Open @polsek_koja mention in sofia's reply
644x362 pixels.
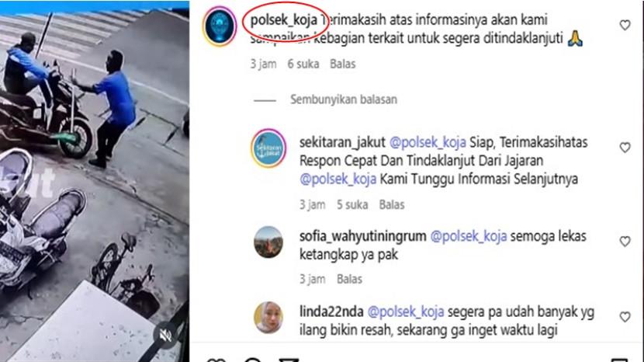(468, 236)
